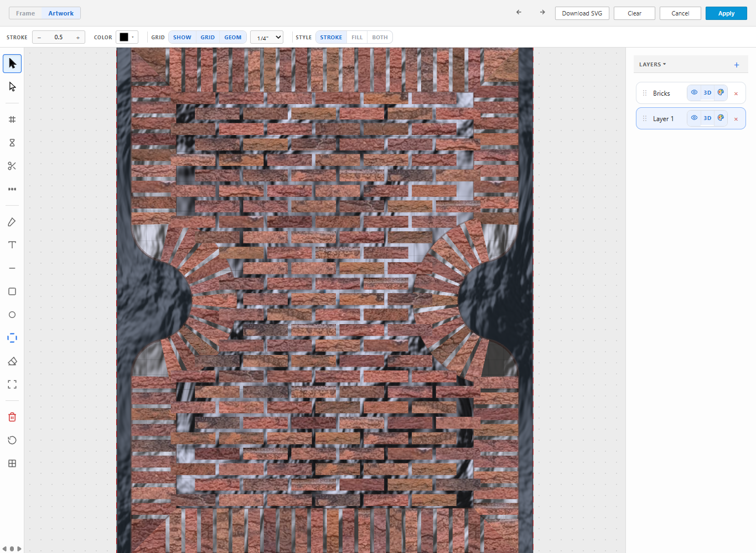Expand the LAYERS panel menu

[653, 64]
